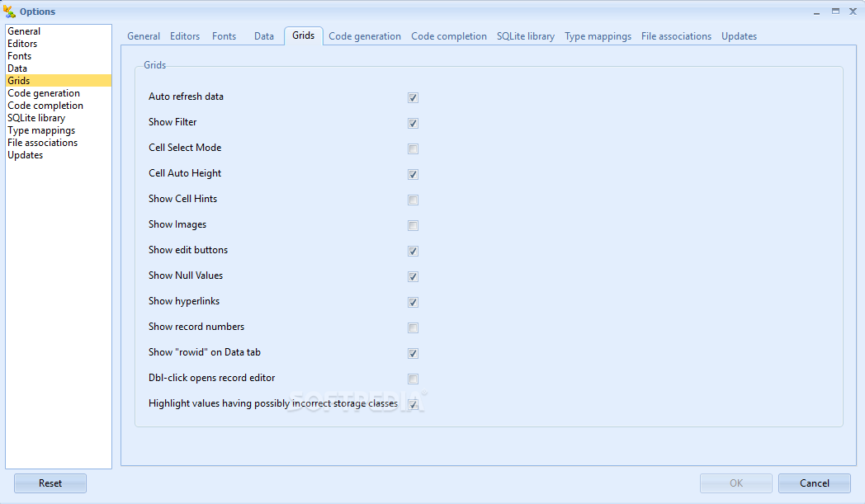Check Dbl-click opens record editor option
This screenshot has height=504, width=865.
coord(414,379)
